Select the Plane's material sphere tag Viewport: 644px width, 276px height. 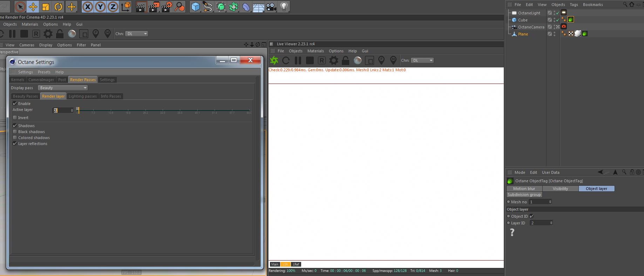(578, 34)
